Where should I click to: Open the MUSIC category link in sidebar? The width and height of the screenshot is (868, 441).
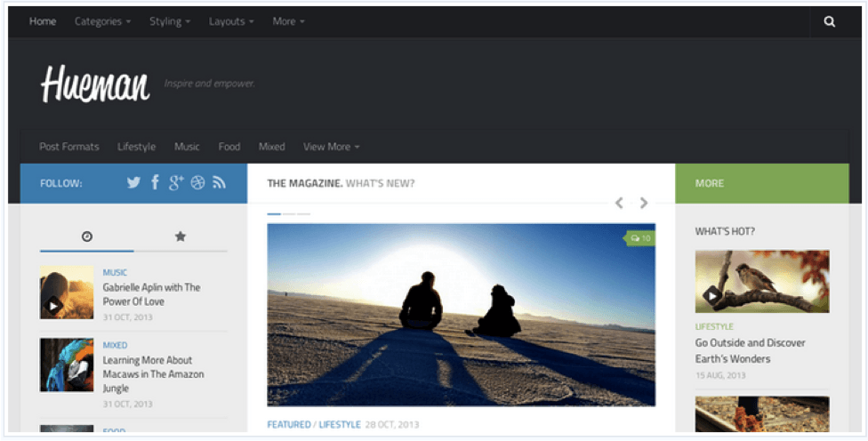pyautogui.click(x=115, y=272)
